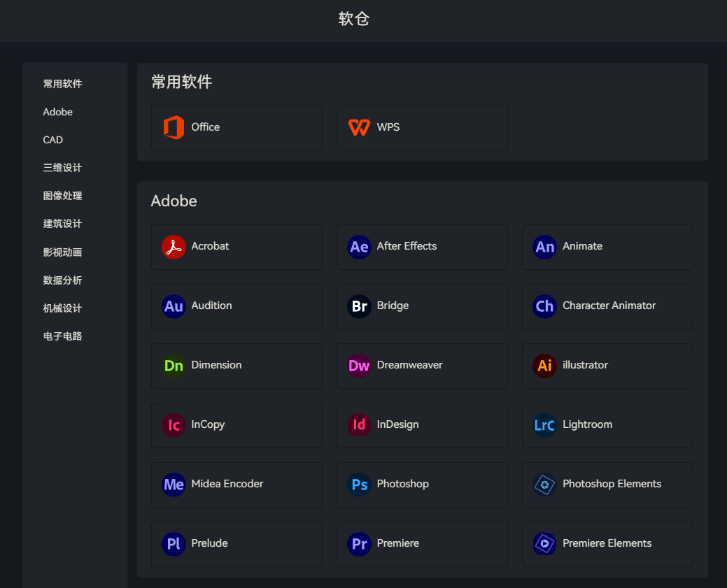Click the Photoshop Elements icon
The width and height of the screenshot is (727, 588).
[x=544, y=485]
